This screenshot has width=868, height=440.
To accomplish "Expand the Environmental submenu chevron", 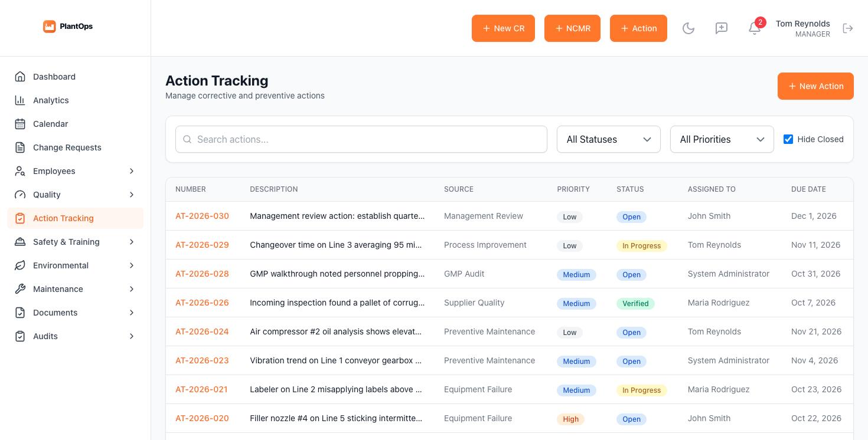I will 132,265.
